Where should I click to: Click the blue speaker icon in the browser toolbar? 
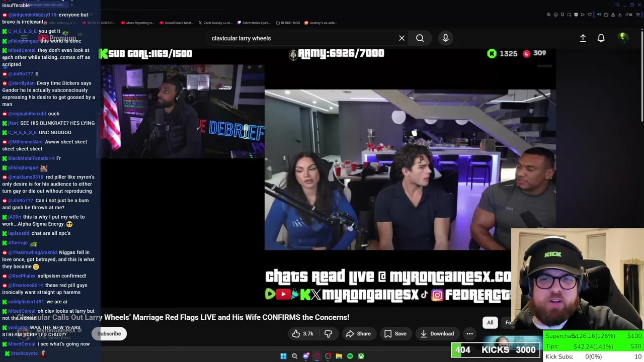(599, 15)
